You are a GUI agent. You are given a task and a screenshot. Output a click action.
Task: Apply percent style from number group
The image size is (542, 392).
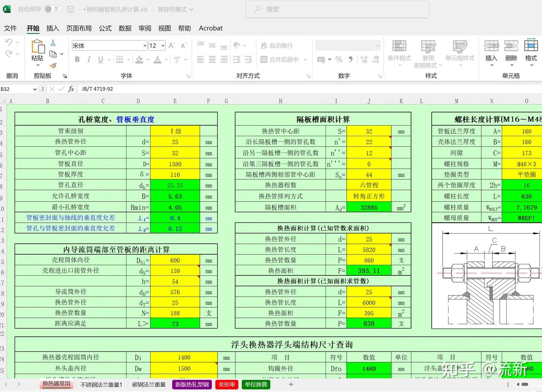click(338, 59)
